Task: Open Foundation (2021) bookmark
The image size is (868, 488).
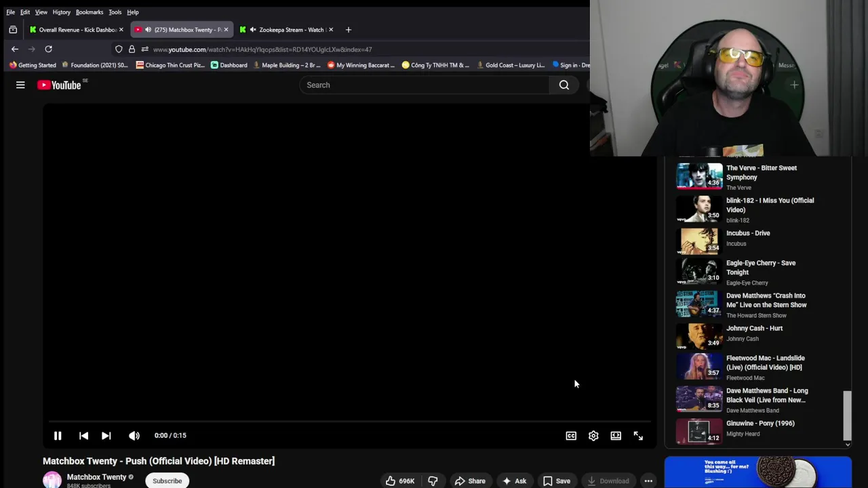Action: click(95, 65)
